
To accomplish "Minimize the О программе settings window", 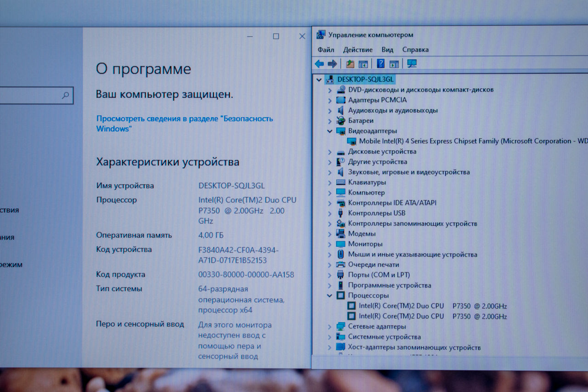I will pos(250,36).
